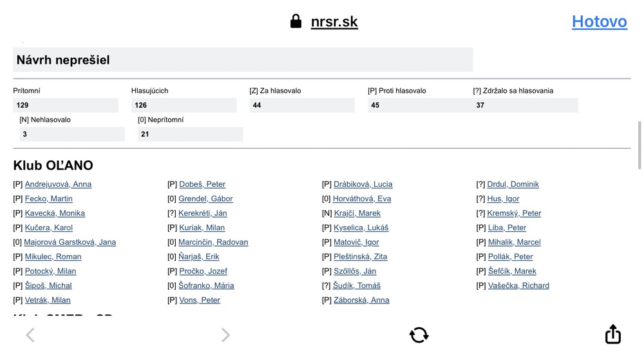Click Kremský, Peter link
The image size is (644, 362).
click(514, 213)
